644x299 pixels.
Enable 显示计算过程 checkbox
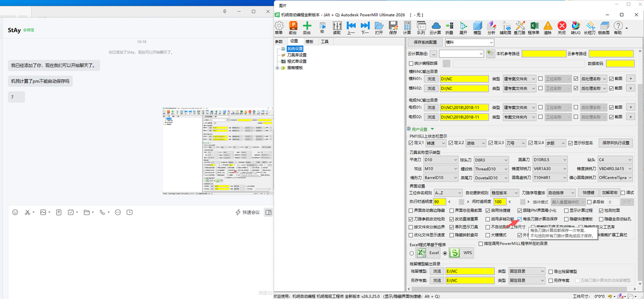[566, 211]
